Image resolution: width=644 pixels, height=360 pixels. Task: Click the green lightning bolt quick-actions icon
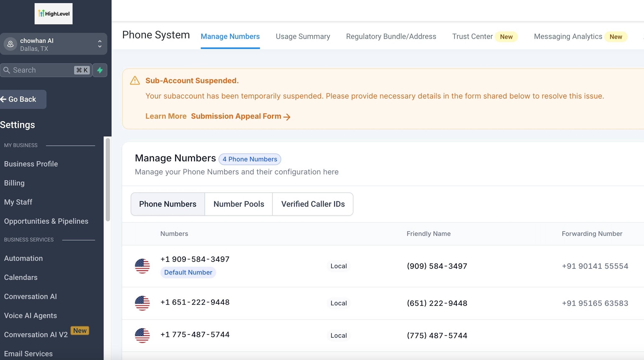click(x=100, y=70)
